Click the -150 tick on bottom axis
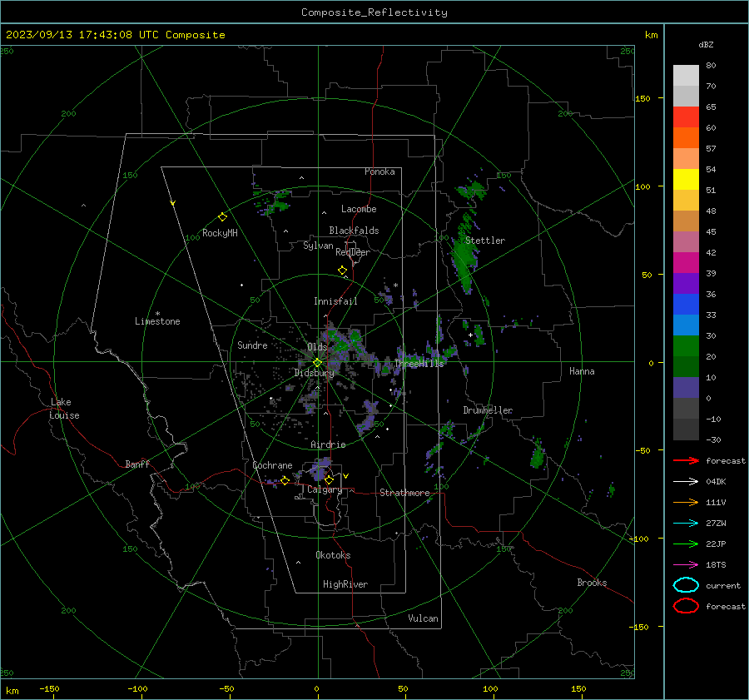Screen dimensions: 749x700 click(49, 688)
